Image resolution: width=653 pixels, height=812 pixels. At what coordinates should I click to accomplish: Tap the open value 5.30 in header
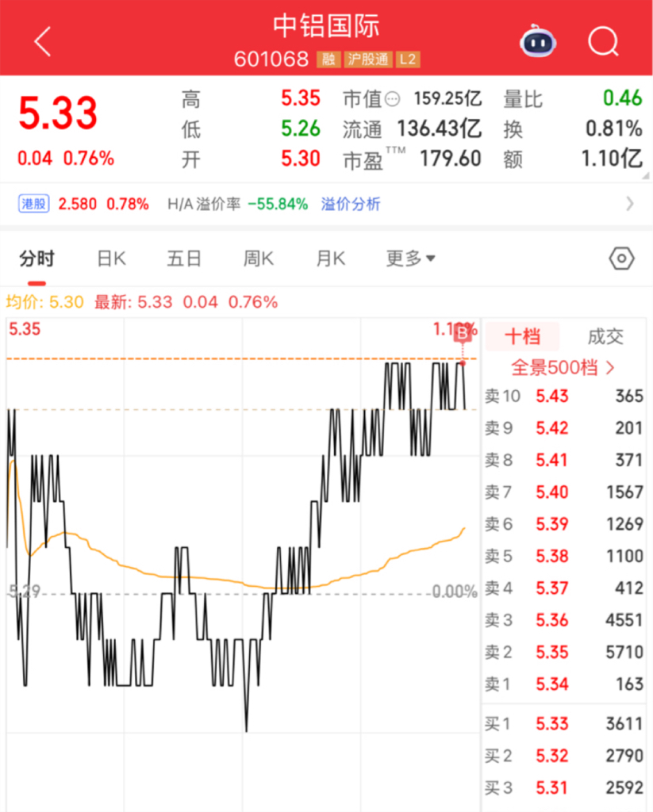tap(301, 159)
